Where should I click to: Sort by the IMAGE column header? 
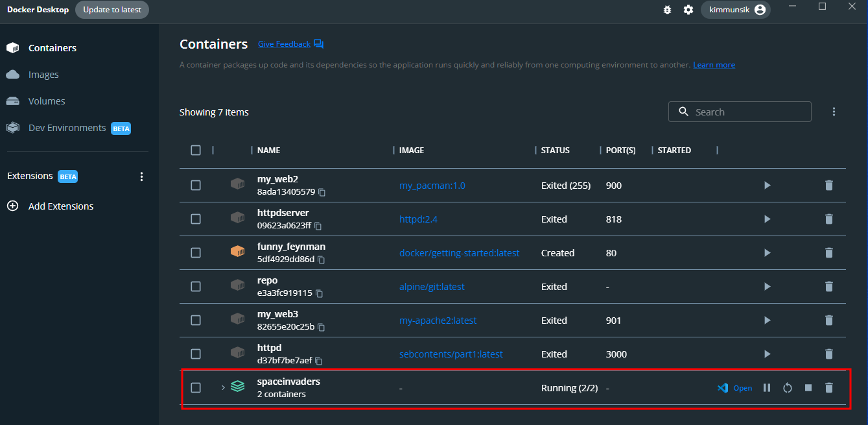click(412, 150)
